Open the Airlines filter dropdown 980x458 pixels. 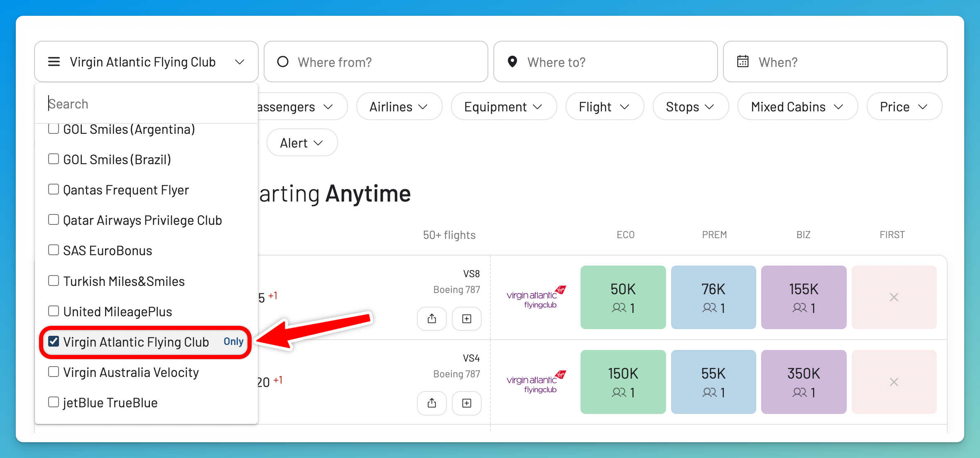point(399,107)
